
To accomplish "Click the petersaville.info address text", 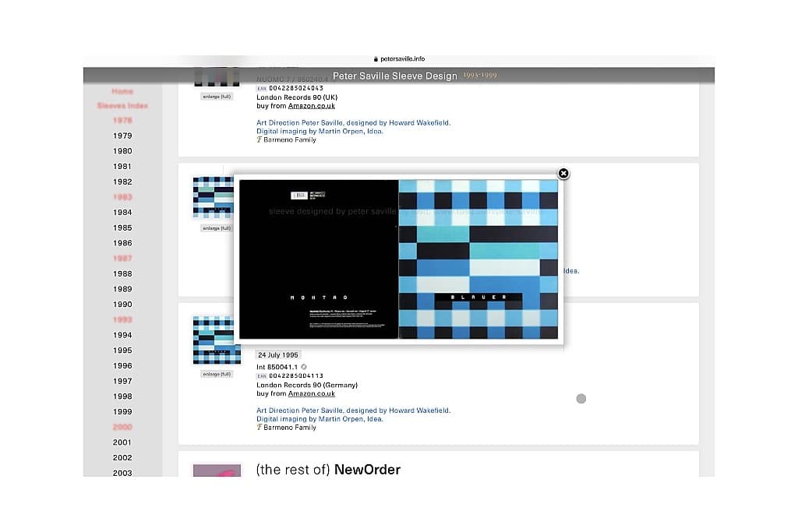I will [403, 59].
